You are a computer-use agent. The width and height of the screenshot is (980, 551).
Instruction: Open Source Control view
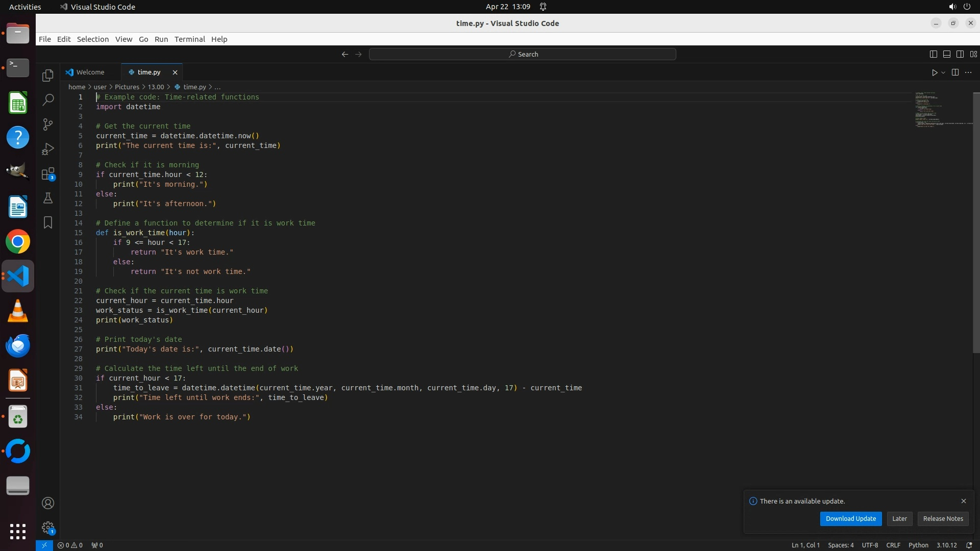(48, 124)
